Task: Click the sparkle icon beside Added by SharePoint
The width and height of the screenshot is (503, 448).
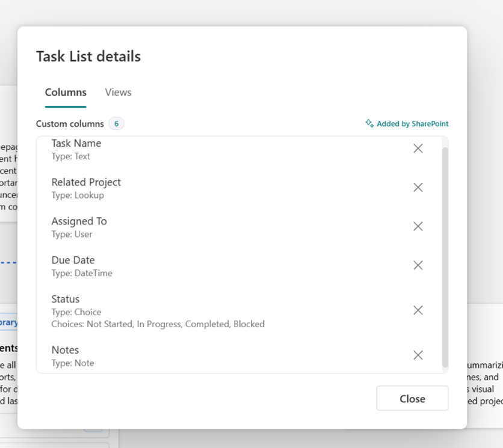Action: pos(369,123)
